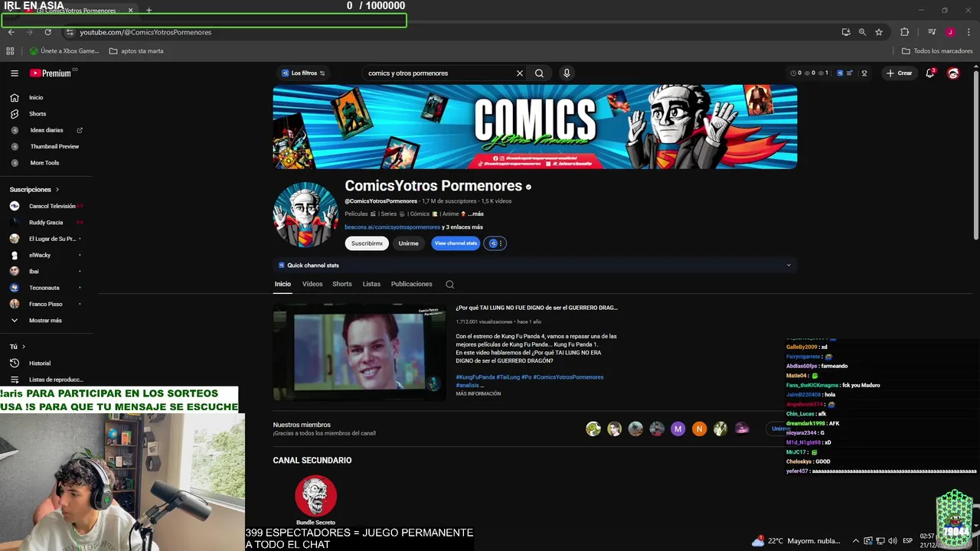Image resolution: width=980 pixels, height=551 pixels.
Task: Reload the page in browser toolbar
Action: pyautogui.click(x=47, y=32)
